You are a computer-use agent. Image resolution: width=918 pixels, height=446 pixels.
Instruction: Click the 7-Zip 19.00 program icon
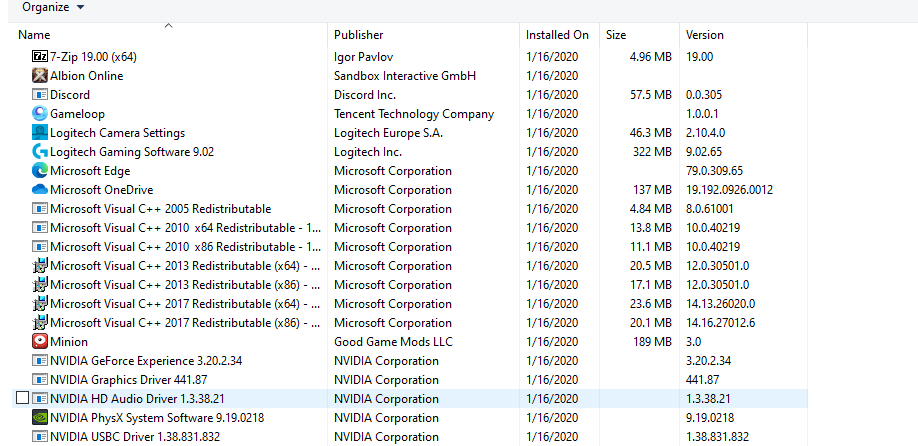[39, 57]
